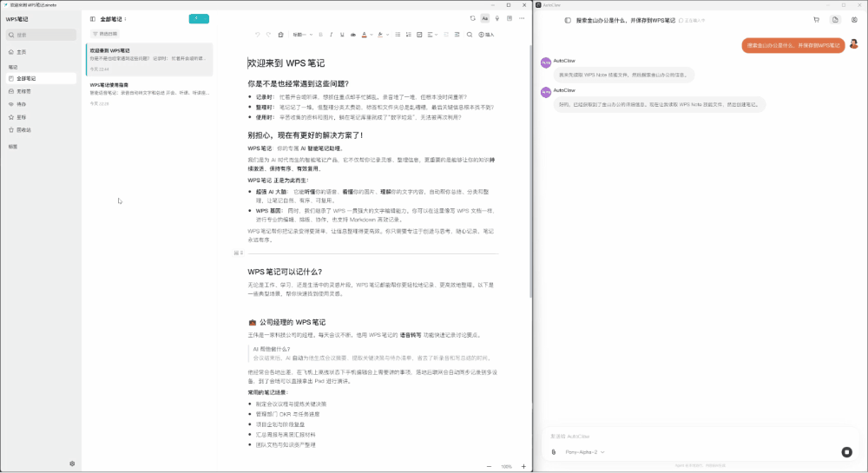Open the 欢迎来到 WPS笔记 note card
868x473 pixels.
(149, 59)
